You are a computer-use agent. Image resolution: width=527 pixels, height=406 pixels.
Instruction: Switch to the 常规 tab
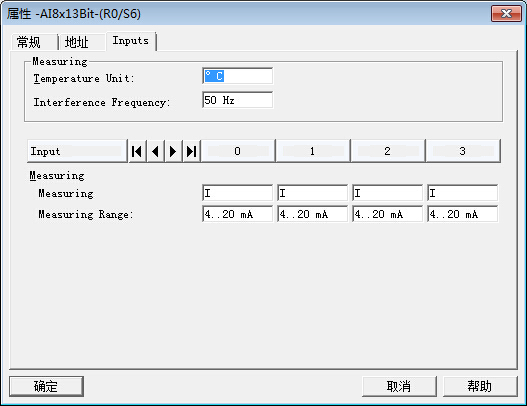pyautogui.click(x=33, y=42)
